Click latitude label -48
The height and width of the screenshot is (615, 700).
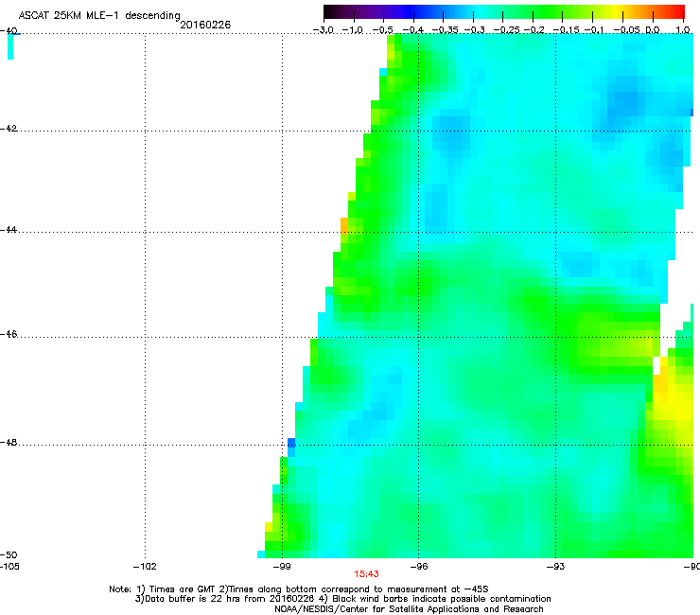(x=9, y=443)
